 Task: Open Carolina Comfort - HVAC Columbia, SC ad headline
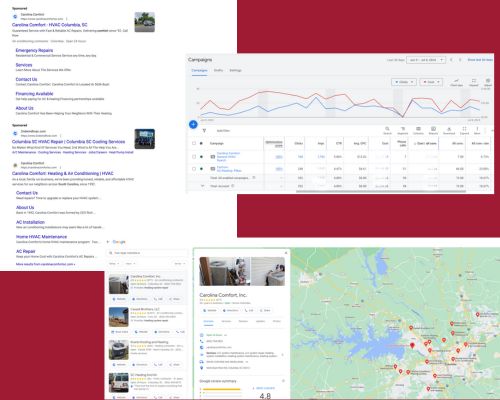coord(50,25)
